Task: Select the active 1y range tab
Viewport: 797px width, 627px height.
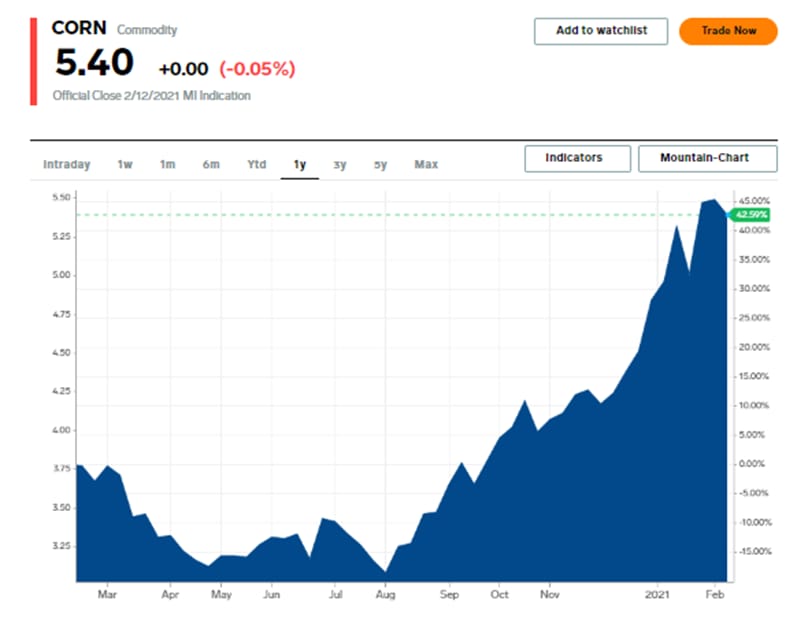Action: click(x=300, y=165)
